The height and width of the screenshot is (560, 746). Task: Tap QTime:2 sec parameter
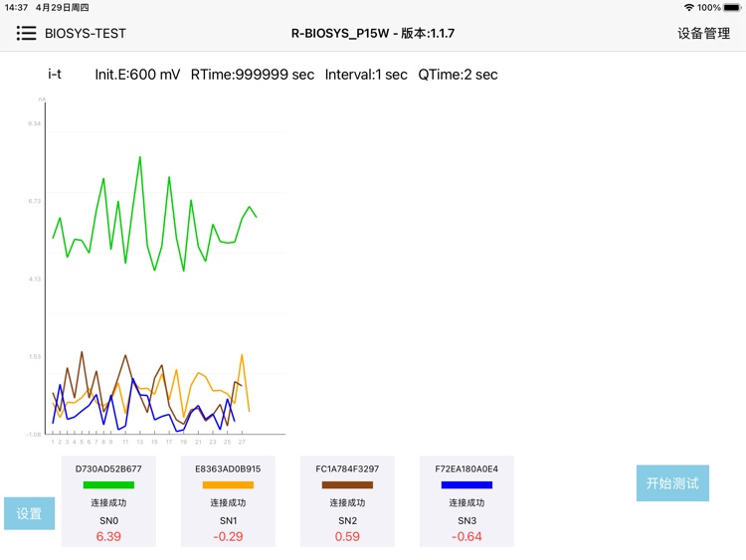(x=459, y=75)
